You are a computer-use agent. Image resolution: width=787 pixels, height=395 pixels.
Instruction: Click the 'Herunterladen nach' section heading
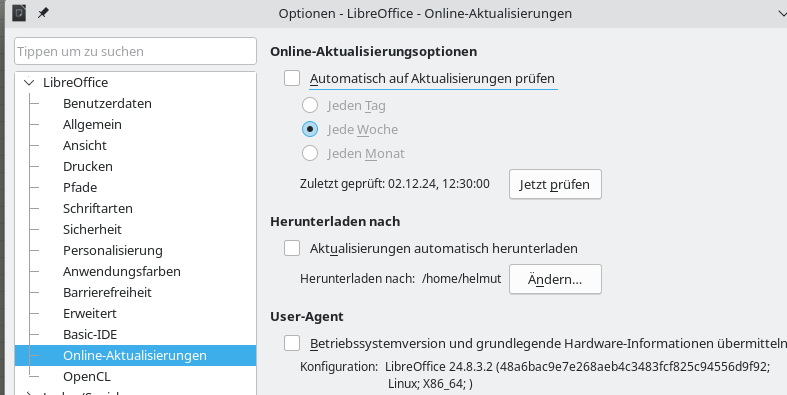pyautogui.click(x=335, y=221)
